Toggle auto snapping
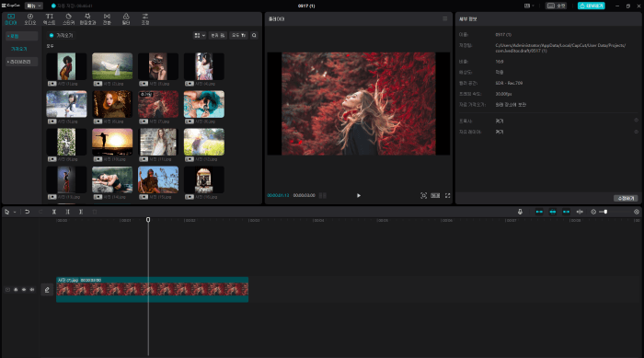Screen dimensions: 644x358 tap(553, 212)
